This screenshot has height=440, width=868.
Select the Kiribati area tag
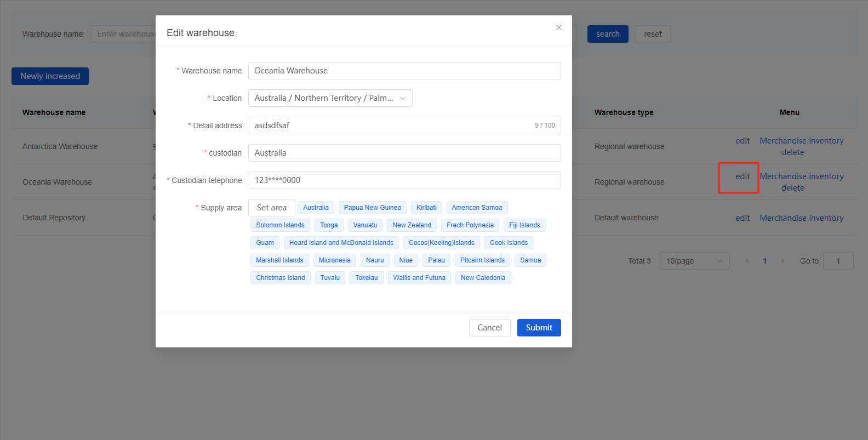(x=426, y=208)
